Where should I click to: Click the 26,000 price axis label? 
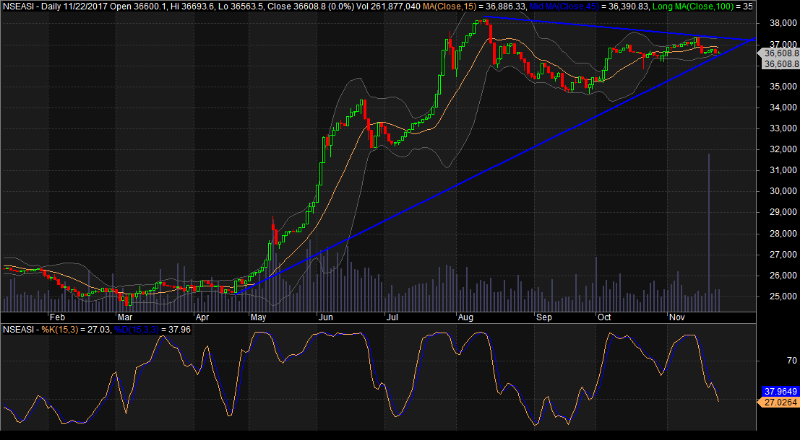pos(782,275)
